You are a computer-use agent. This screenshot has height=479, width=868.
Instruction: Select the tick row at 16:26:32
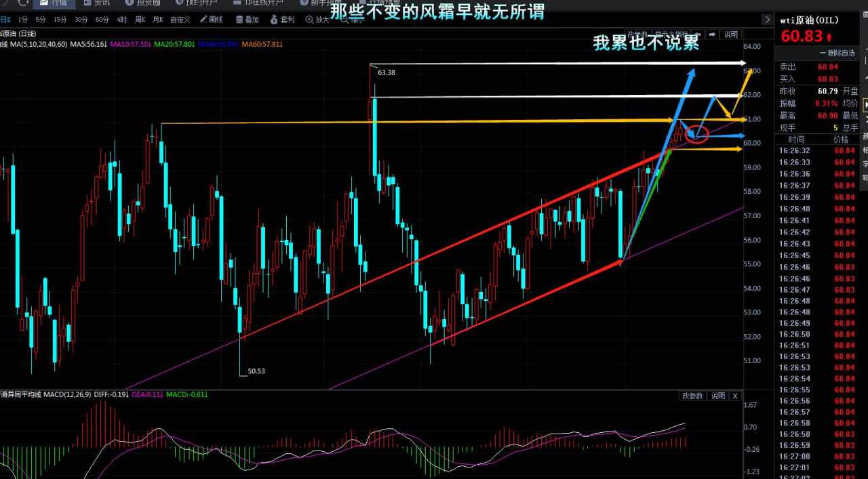[818, 150]
